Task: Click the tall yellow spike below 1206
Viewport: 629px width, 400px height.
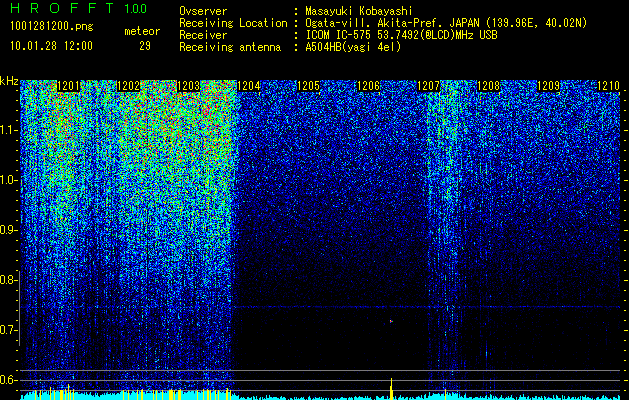Action: [392, 389]
